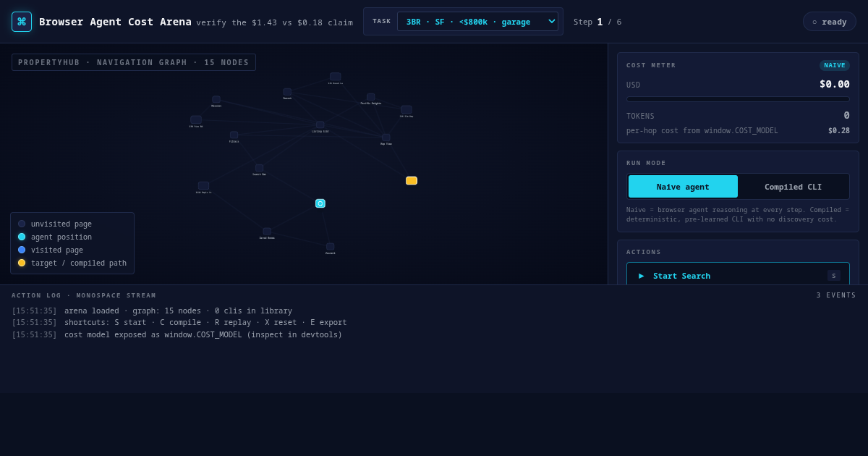Click the USD $0.00 value

[x=834, y=84]
